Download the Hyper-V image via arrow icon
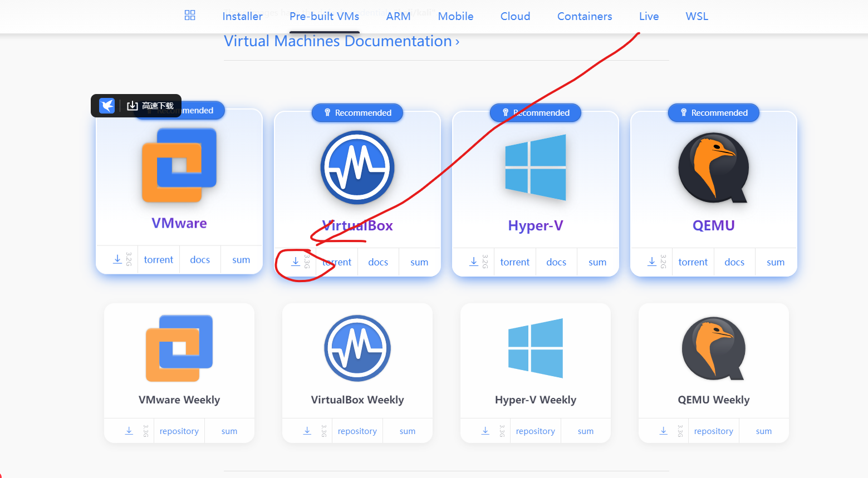This screenshot has width=868, height=478. click(x=474, y=262)
